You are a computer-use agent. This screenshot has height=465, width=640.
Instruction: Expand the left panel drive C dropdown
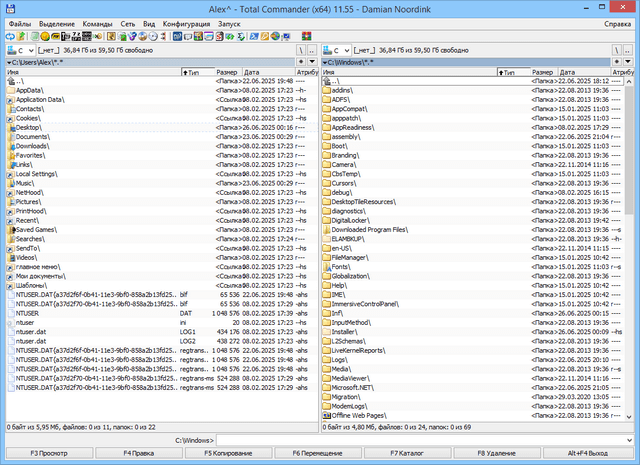(x=28, y=49)
